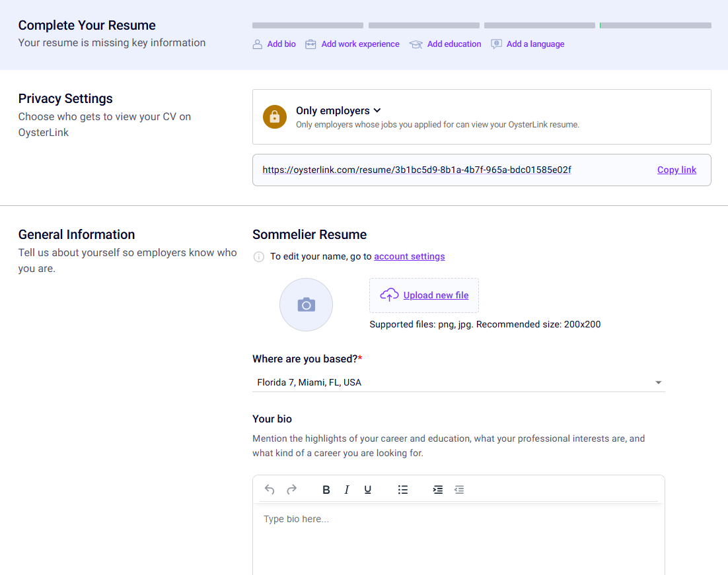This screenshot has width=728, height=575.
Task: Click the Type bio here text area
Action: point(458,541)
